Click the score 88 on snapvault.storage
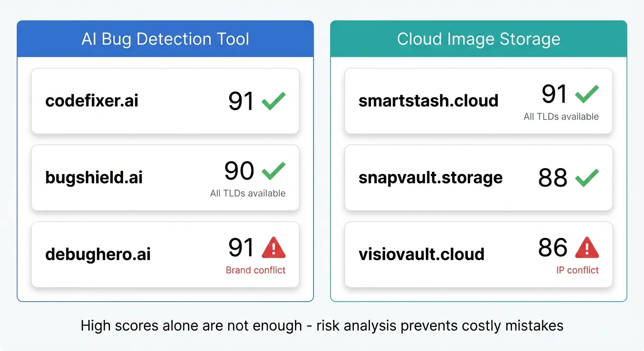 click(x=553, y=178)
